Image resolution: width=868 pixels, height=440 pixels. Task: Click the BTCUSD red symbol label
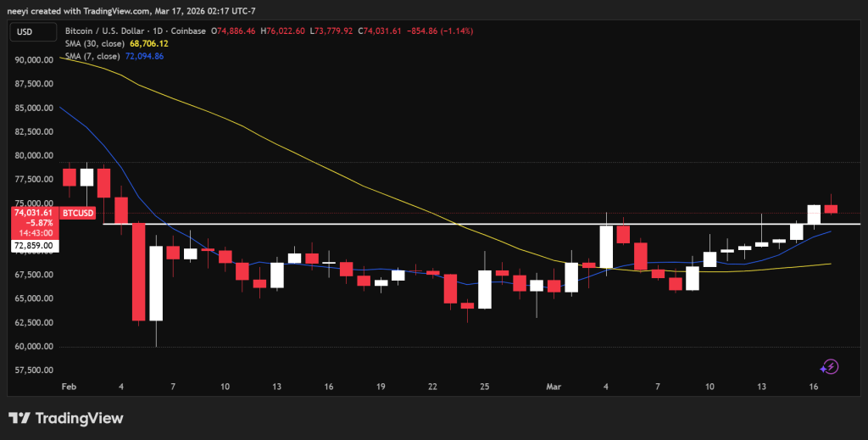point(77,213)
